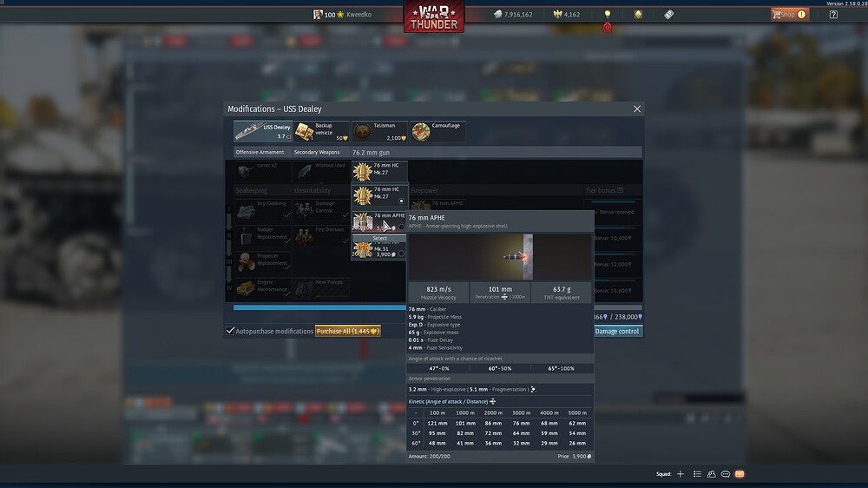This screenshot has height=488, width=868.
Task: Click the Tier bonus help question mark
Action: click(620, 190)
